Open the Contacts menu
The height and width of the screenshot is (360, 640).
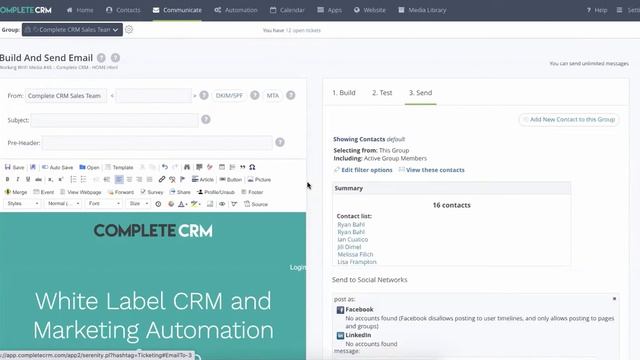click(x=123, y=10)
